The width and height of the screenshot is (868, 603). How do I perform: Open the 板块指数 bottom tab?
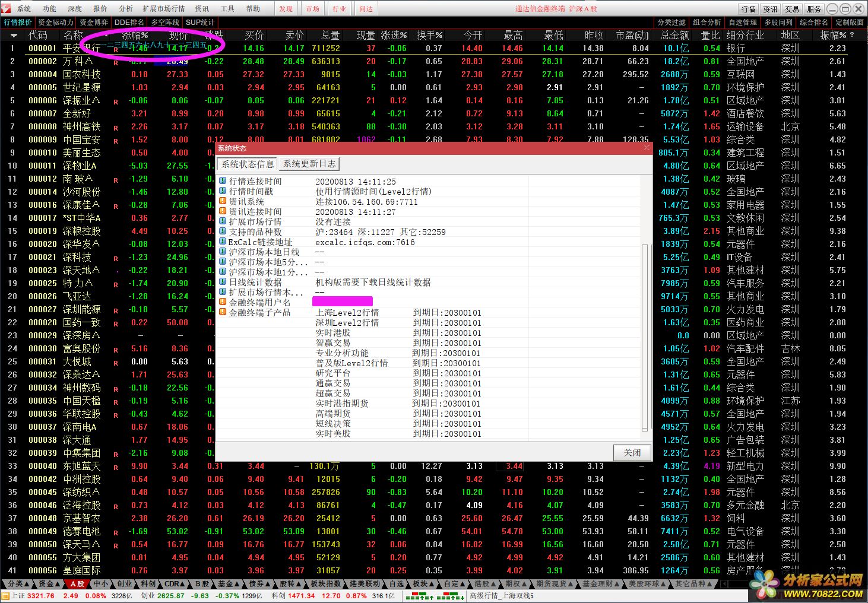click(x=325, y=584)
